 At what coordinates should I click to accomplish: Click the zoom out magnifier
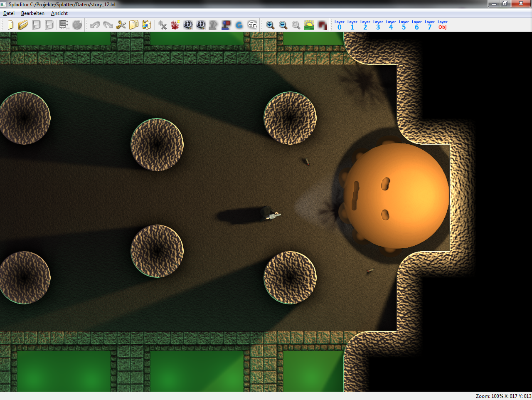[x=283, y=25]
